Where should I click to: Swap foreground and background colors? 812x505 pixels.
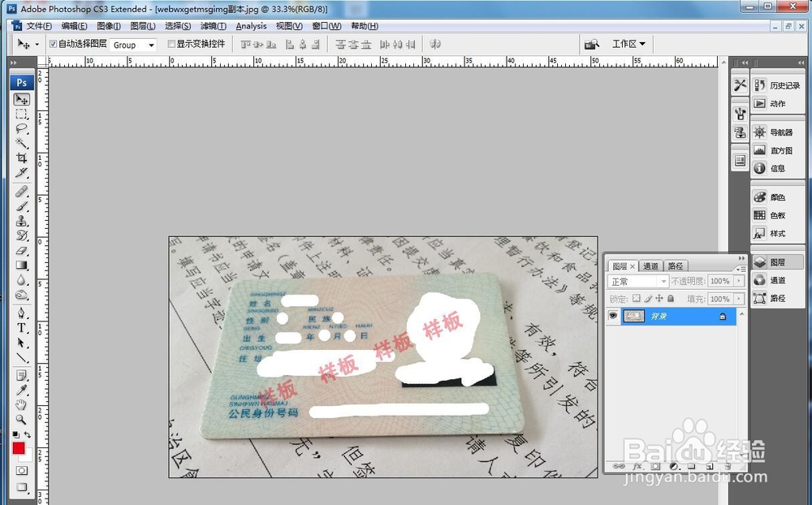tap(28, 434)
